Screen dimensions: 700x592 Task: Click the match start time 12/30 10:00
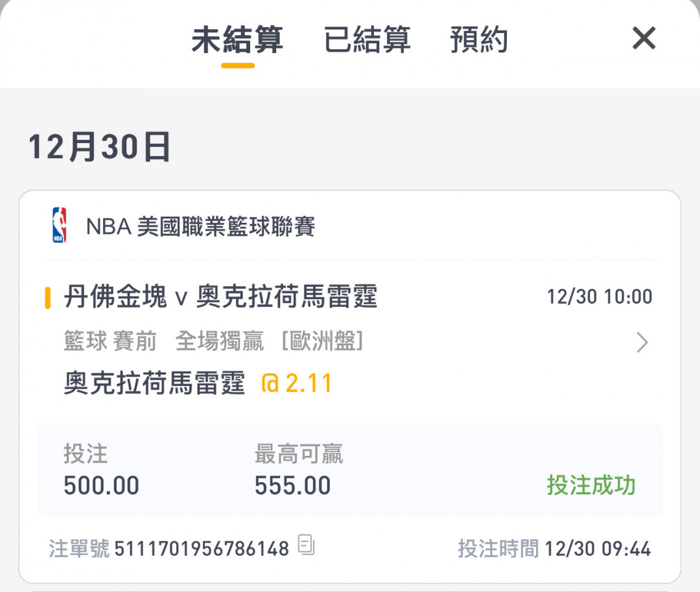pyautogui.click(x=600, y=297)
